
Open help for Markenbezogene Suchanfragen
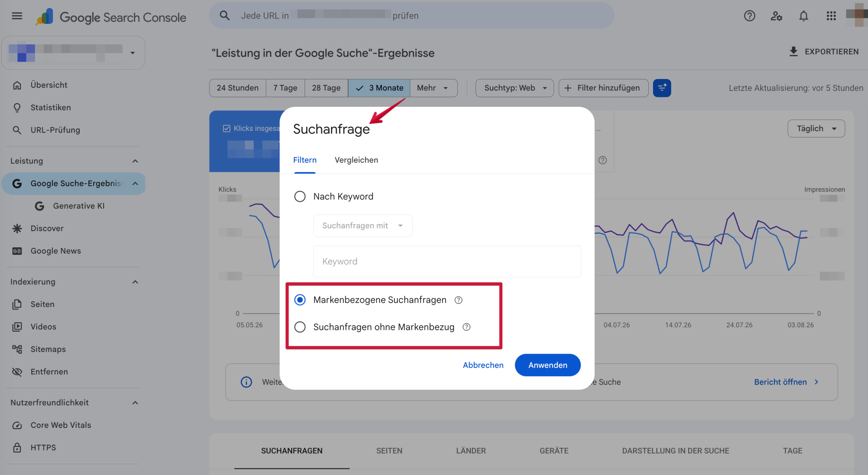point(458,300)
